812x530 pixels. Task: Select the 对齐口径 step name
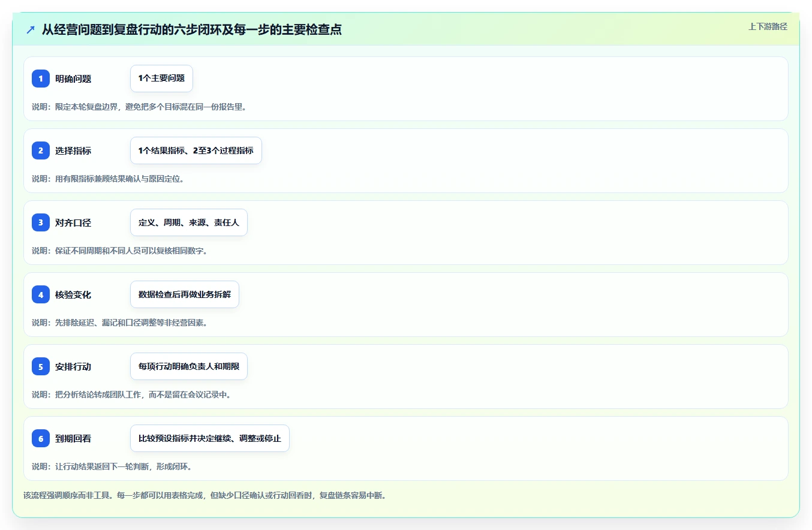pyautogui.click(x=73, y=222)
